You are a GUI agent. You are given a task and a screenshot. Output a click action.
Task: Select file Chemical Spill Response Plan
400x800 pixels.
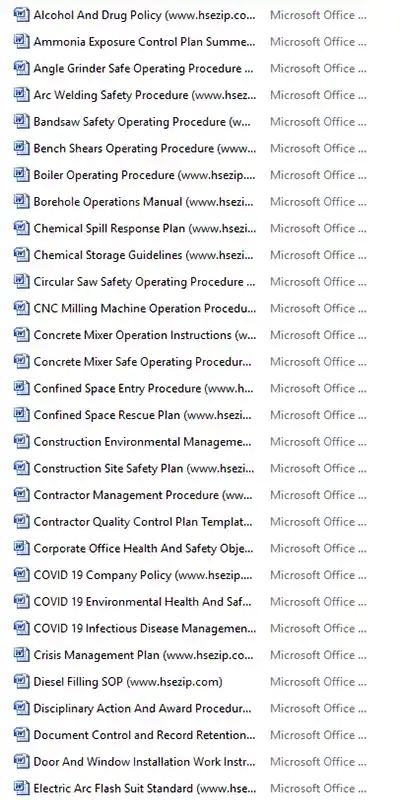tap(145, 228)
